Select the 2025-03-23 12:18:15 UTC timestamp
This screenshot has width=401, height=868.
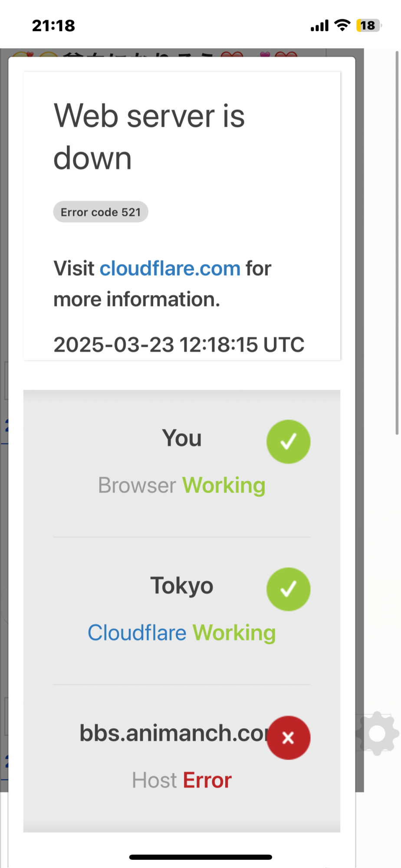pyautogui.click(x=179, y=345)
